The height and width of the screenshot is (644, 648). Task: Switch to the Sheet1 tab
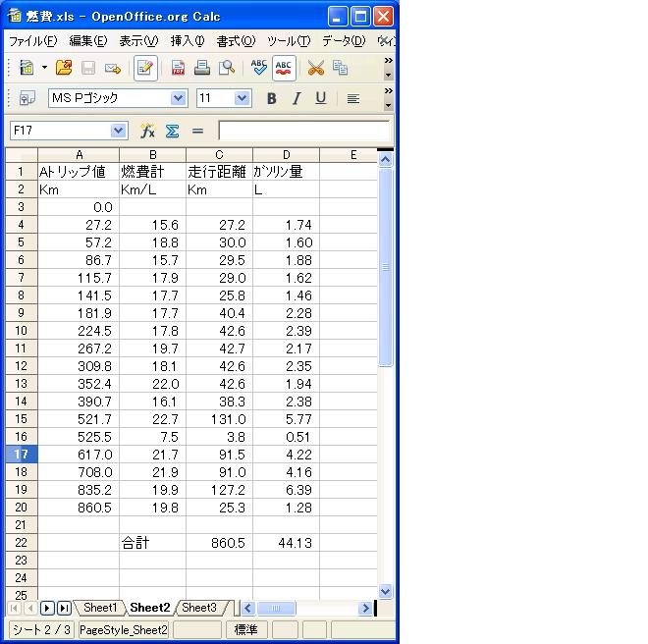tap(100, 608)
